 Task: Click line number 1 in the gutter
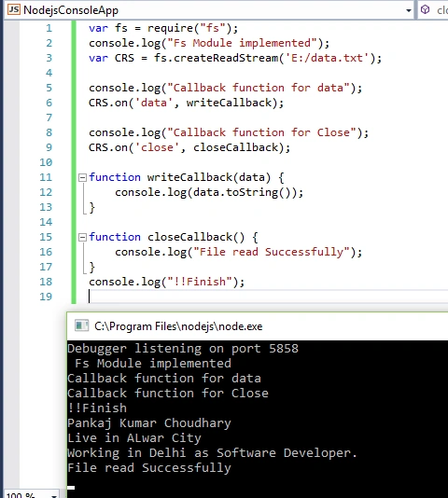pos(49,28)
